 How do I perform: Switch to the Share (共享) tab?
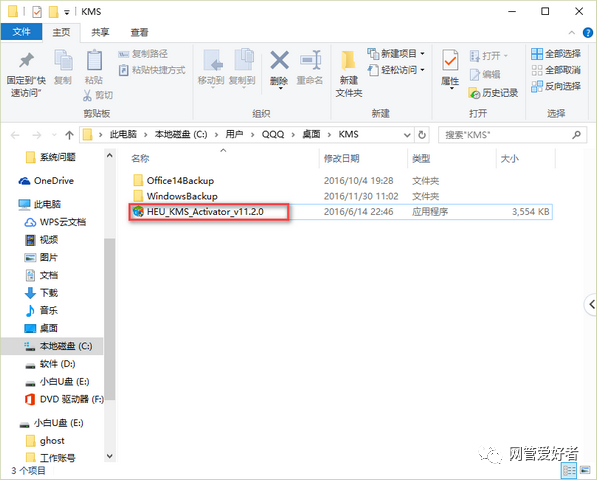100,32
